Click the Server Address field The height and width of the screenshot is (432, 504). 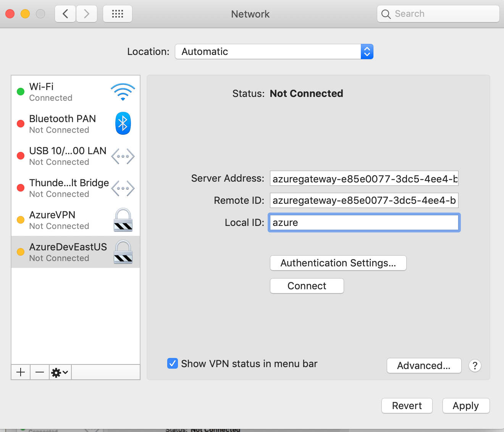(364, 178)
